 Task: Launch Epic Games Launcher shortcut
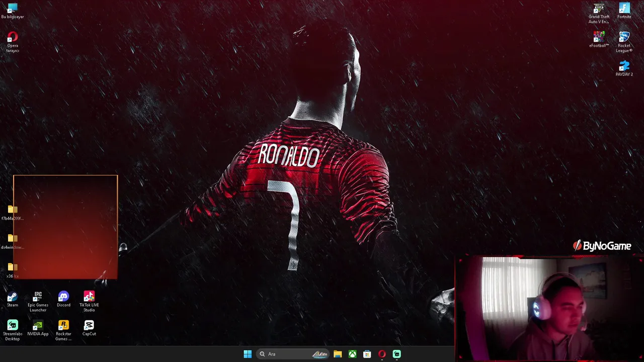pos(38,302)
